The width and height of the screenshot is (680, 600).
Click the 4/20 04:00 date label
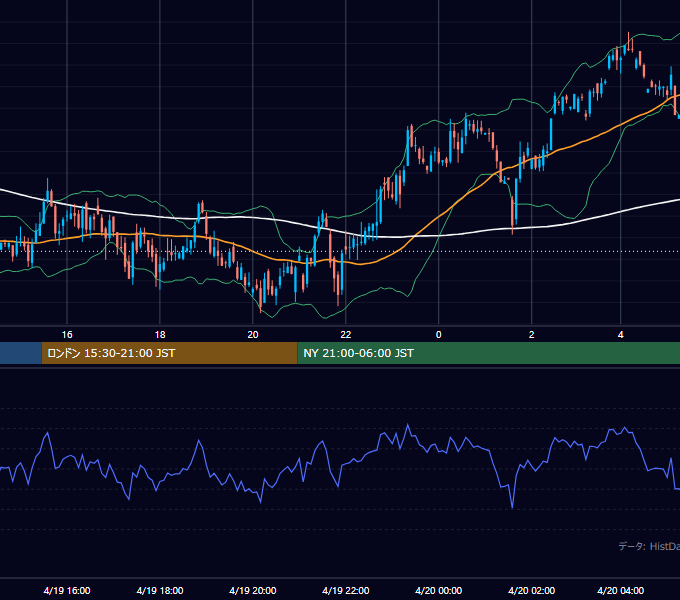click(x=621, y=590)
